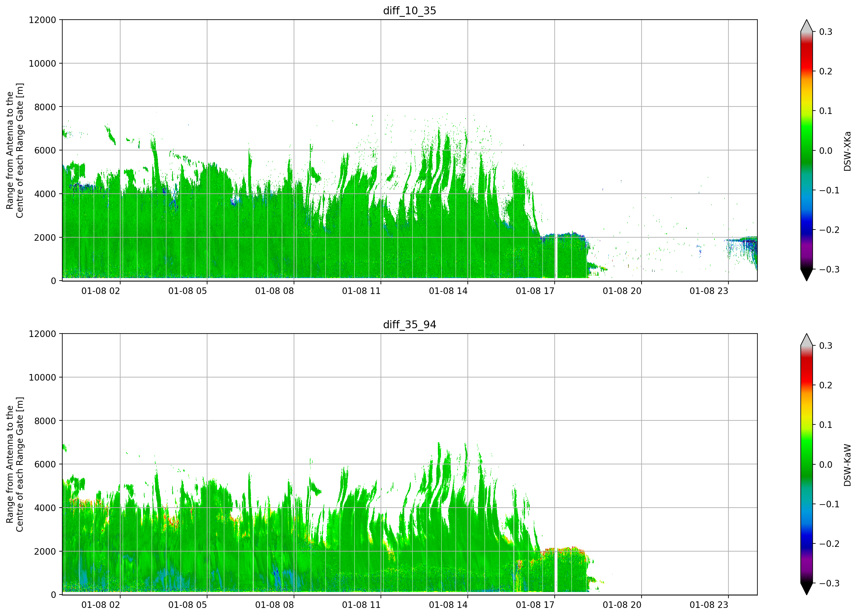Click the DSW-KaW colorbar gradient

pos(807,464)
